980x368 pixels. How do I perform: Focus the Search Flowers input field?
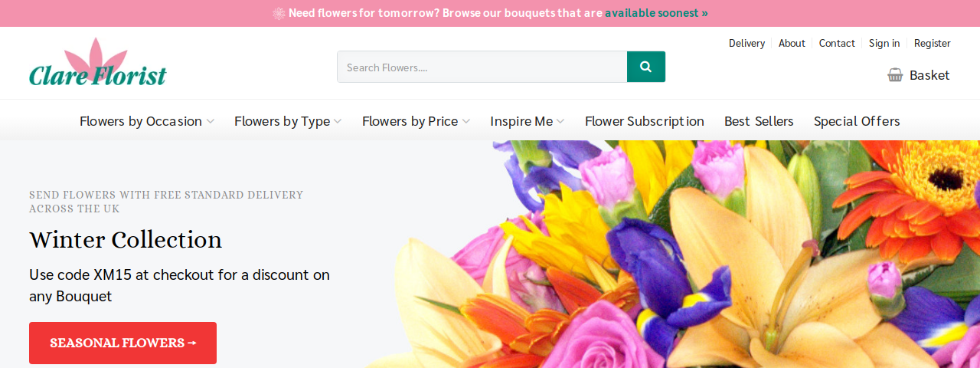482,67
